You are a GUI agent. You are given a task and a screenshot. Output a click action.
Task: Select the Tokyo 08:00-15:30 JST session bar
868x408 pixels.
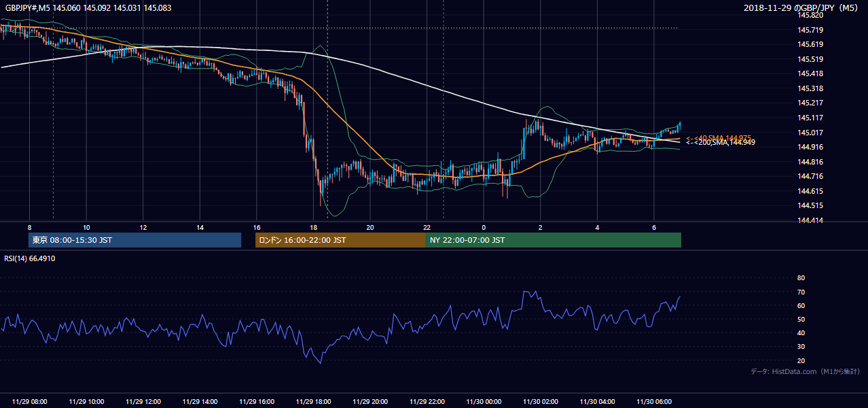tap(134, 240)
